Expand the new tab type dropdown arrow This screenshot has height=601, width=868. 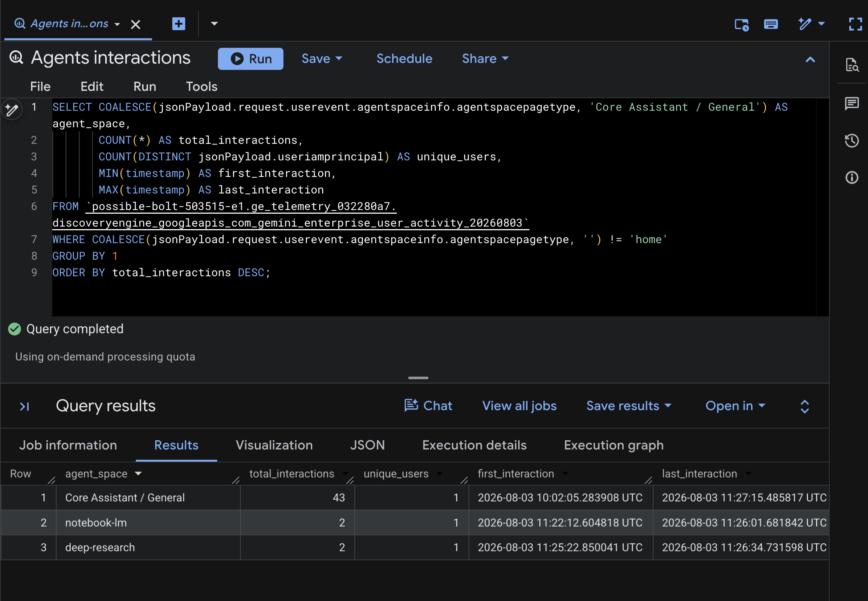(x=214, y=24)
